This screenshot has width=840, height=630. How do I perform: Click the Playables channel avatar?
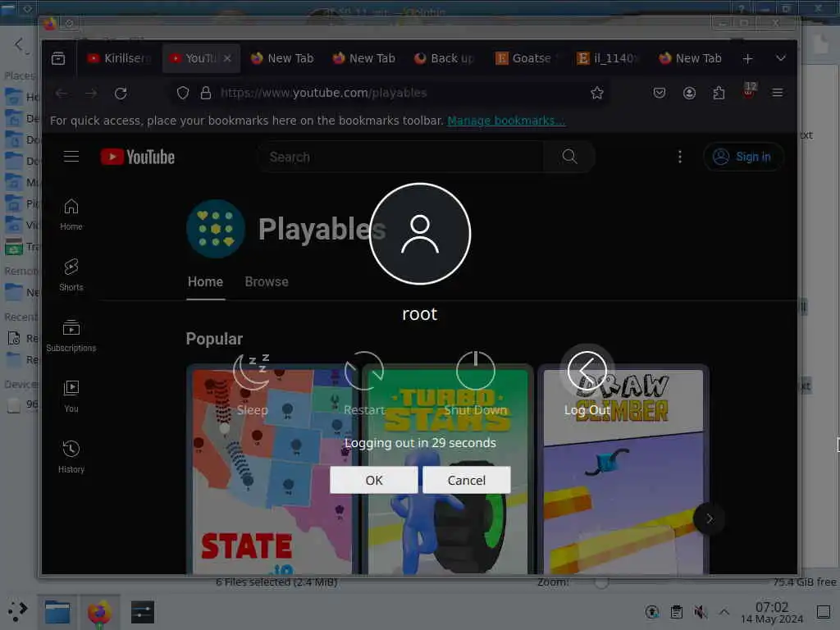click(x=216, y=229)
